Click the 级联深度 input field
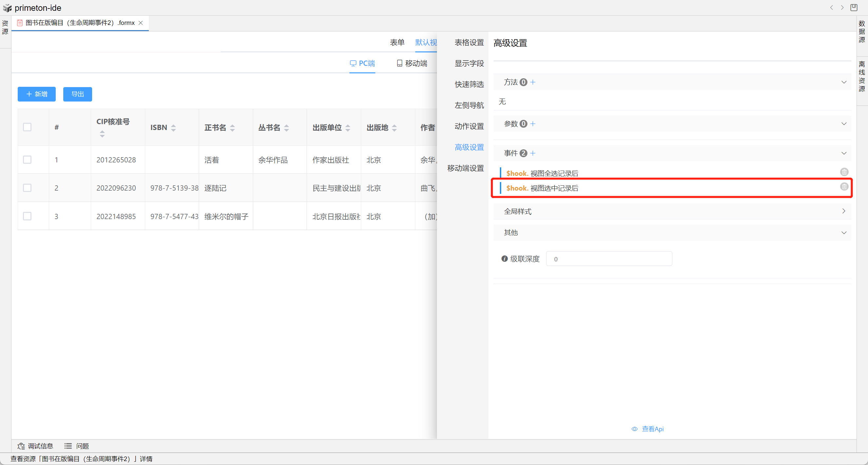Viewport: 868px width, 465px height. [x=608, y=259]
